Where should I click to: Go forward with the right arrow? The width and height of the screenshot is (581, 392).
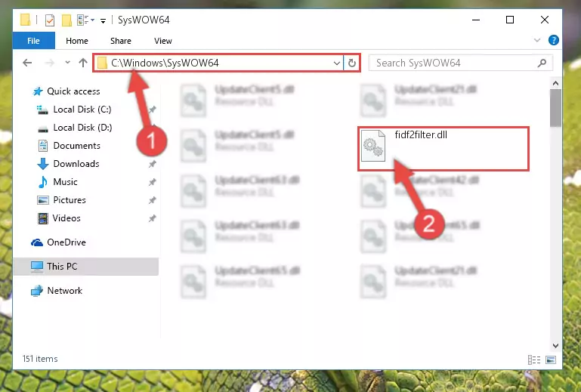pyautogui.click(x=50, y=63)
